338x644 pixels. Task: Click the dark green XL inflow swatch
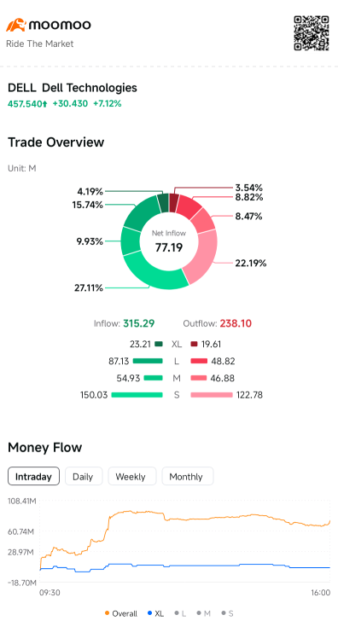[159, 345]
